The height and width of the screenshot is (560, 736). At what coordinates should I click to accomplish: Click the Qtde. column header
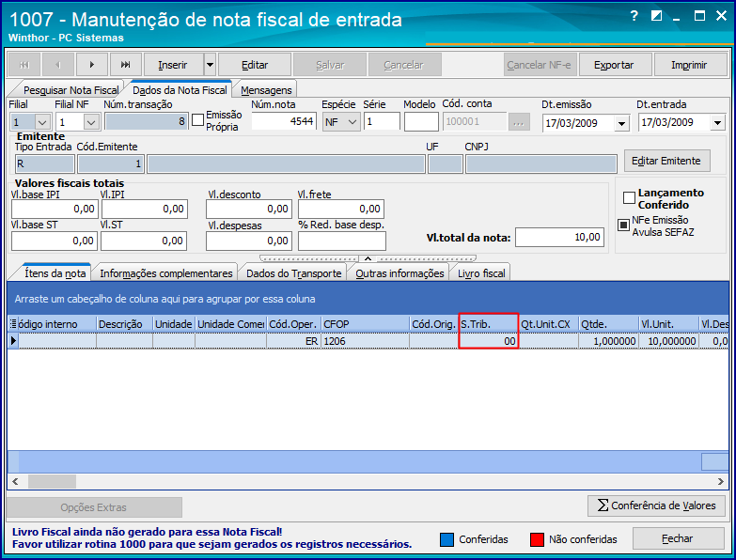tap(608, 324)
